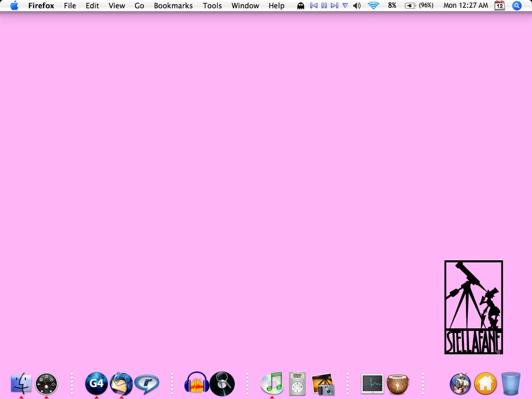532x399 pixels.
Task: Expand the player menu triangle in menu bar
Action: (x=345, y=5)
